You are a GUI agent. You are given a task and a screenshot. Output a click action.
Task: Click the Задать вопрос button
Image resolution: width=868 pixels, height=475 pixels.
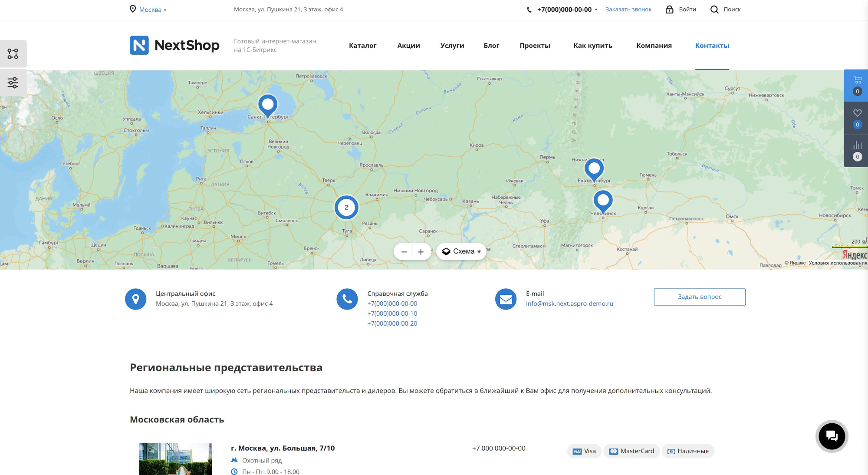(699, 297)
